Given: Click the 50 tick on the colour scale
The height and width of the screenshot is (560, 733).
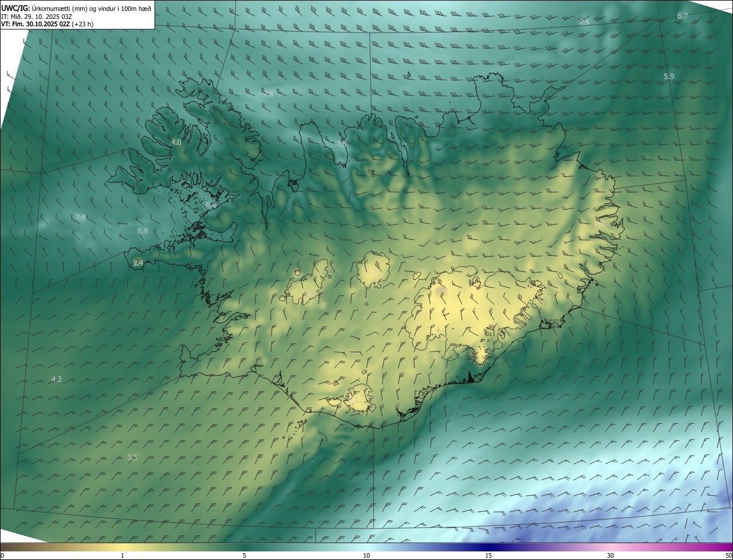Looking at the screenshot, I should coord(728,555).
